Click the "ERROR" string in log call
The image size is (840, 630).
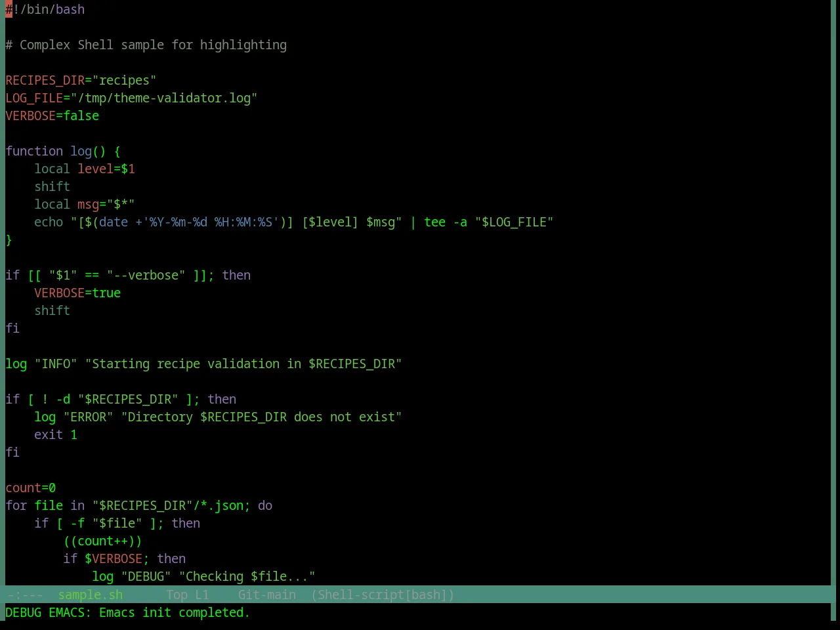89,417
